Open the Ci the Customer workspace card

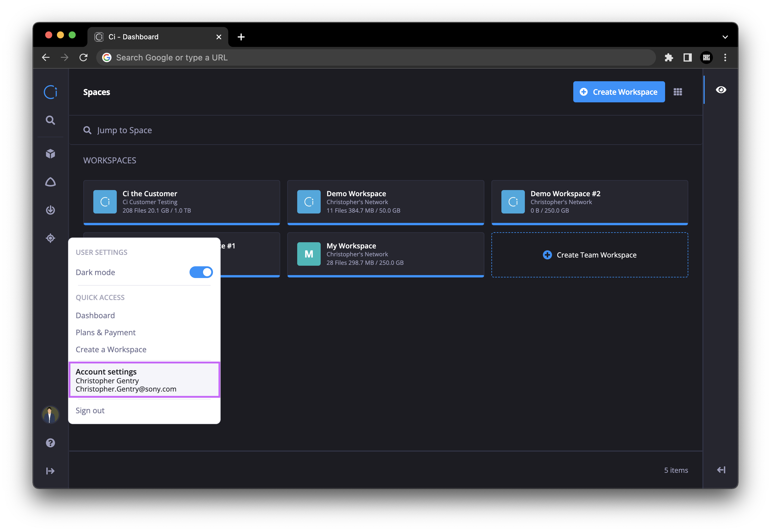[x=182, y=202]
